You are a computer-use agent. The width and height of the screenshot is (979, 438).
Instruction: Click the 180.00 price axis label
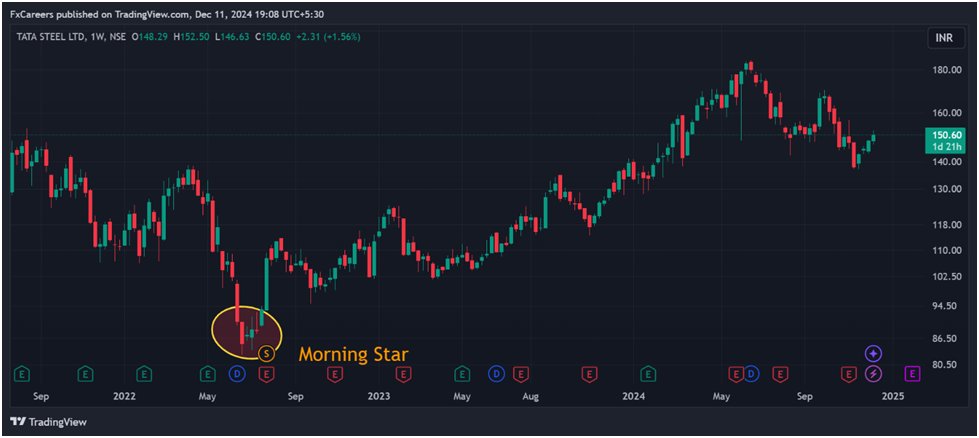[947, 70]
